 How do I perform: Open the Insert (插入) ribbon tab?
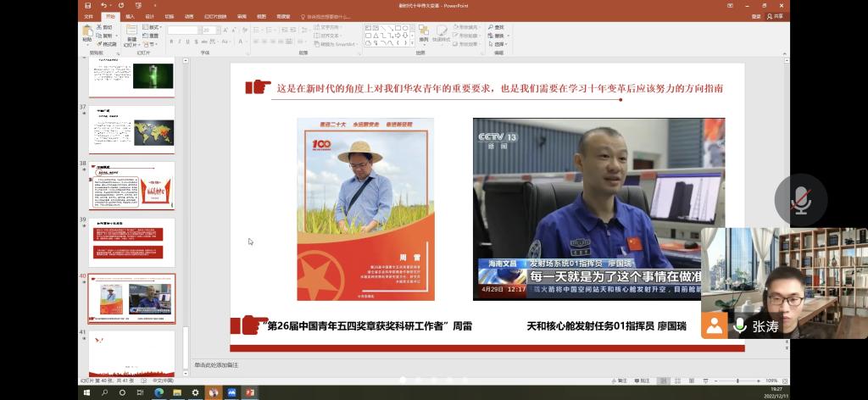[x=130, y=16]
